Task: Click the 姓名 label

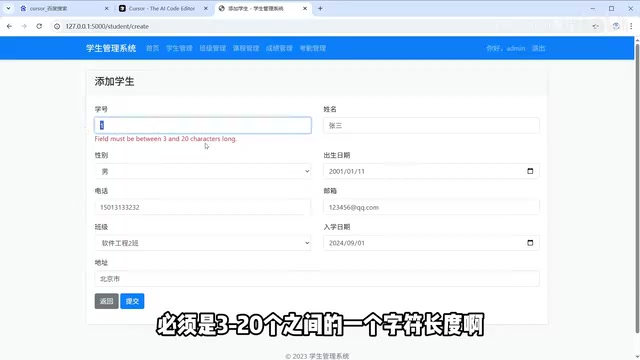Action: click(330, 109)
